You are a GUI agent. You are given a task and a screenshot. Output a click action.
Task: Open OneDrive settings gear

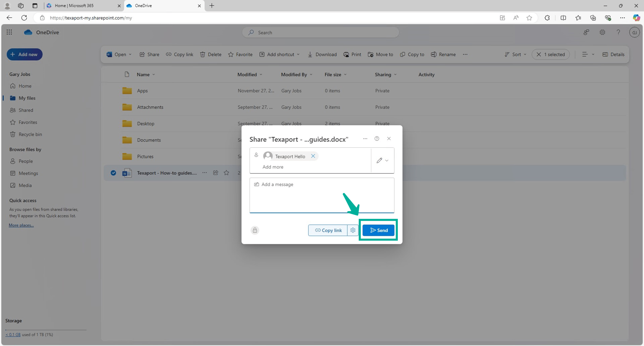602,32
